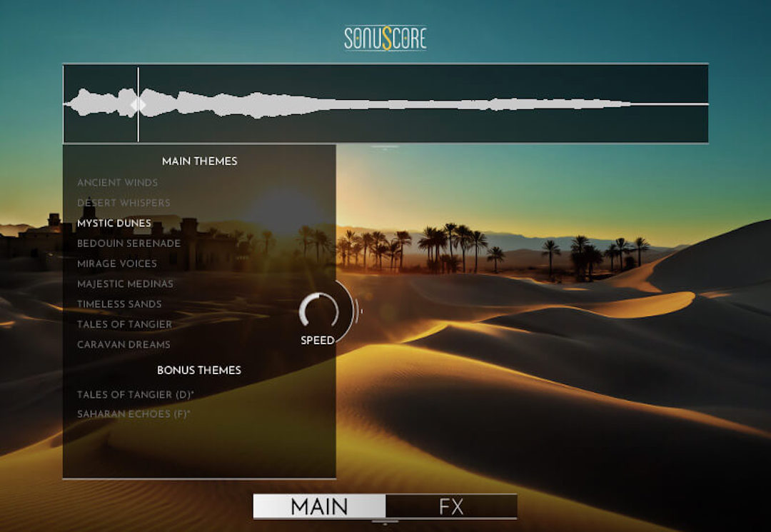The height and width of the screenshot is (532, 771).
Task: Click the small handle beneath the MAIN/FX tabs
Action: (385, 523)
